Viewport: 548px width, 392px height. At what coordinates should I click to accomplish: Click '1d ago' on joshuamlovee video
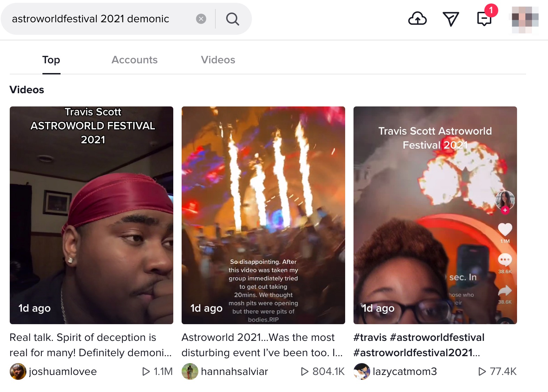click(x=34, y=308)
